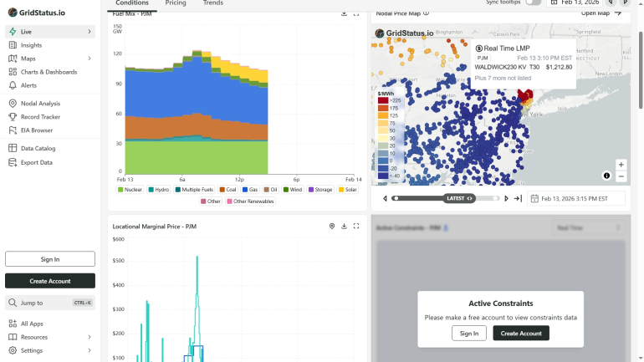
Task: Download the Locational Marginal Price chart
Action: (344, 226)
